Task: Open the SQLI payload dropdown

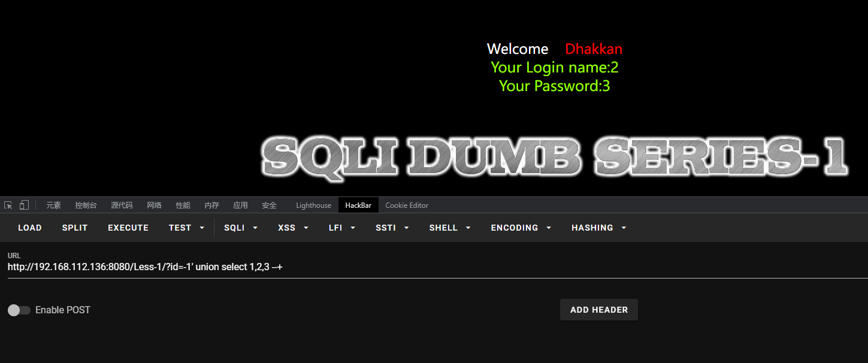Action: tap(241, 228)
